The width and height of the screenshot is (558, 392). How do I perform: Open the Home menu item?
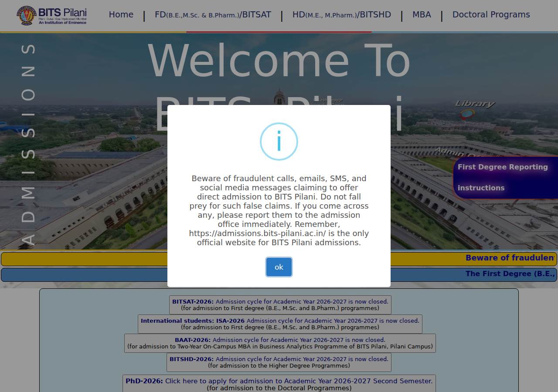pos(121,15)
